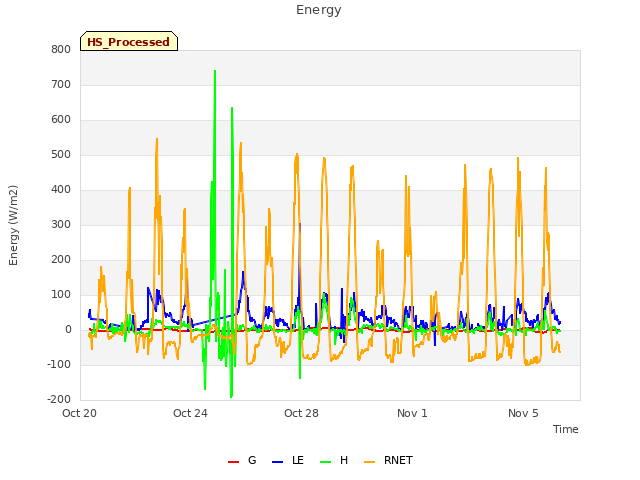Toggle the G series legend entry

242,460
